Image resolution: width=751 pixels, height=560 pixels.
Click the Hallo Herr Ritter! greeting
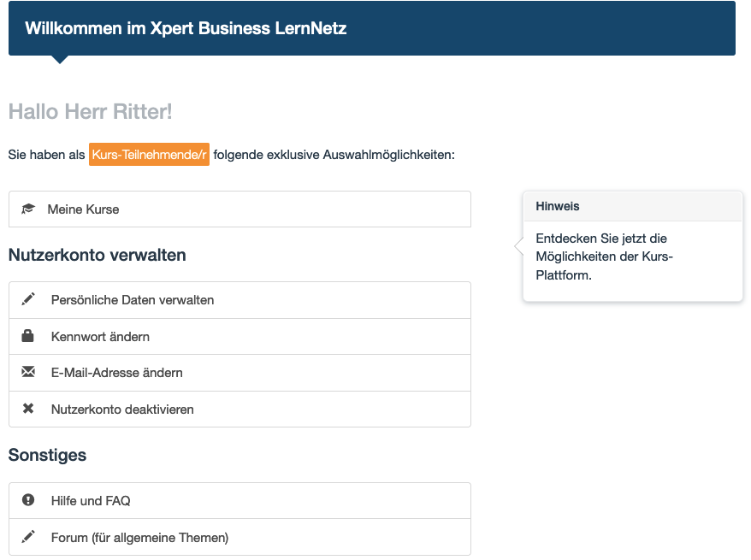point(91,111)
